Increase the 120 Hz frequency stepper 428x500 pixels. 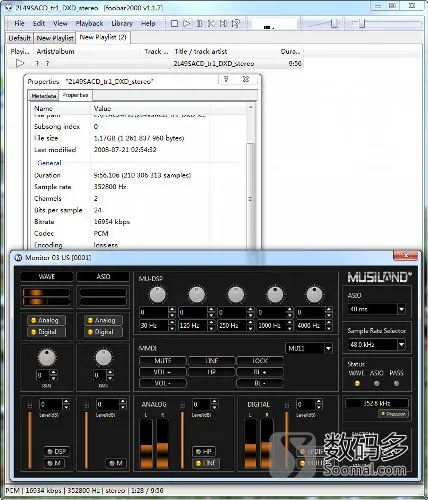[211, 323]
